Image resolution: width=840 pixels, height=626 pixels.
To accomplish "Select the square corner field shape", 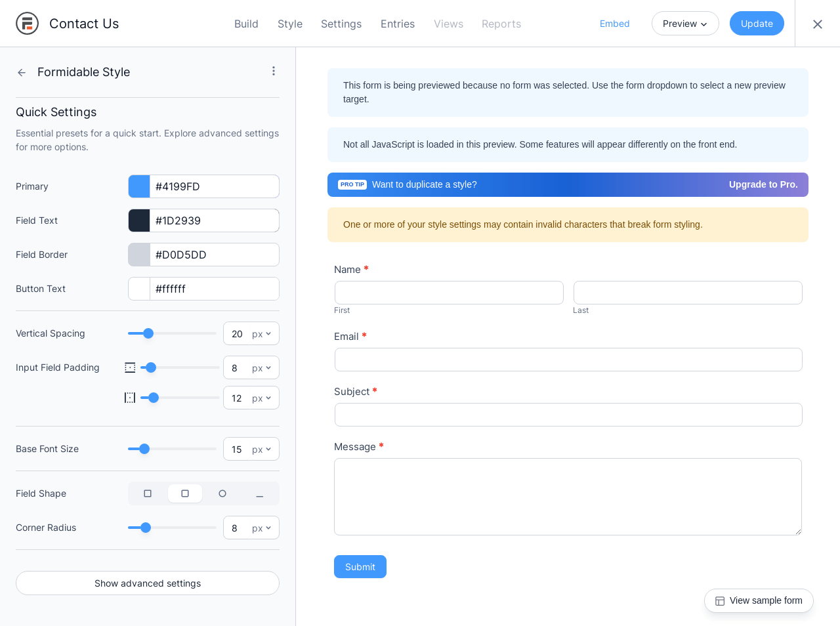I will 148,493.
